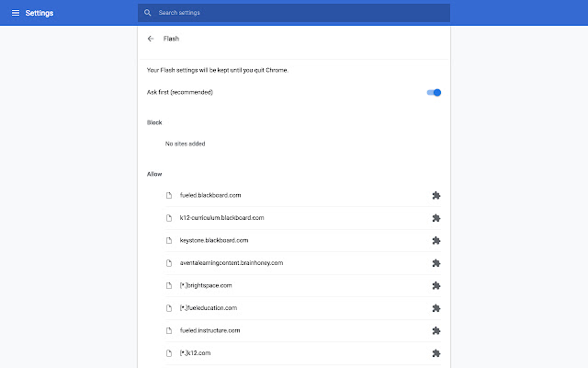The height and width of the screenshot is (368, 588).
Task: Toggle the Ask first (recommended) switch
Action: (x=434, y=92)
